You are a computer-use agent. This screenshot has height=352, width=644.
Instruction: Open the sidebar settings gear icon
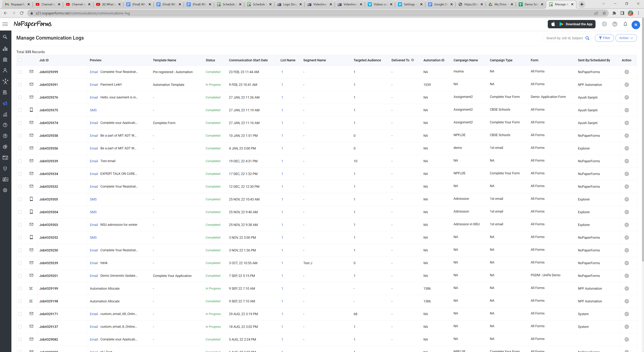pos(5,190)
